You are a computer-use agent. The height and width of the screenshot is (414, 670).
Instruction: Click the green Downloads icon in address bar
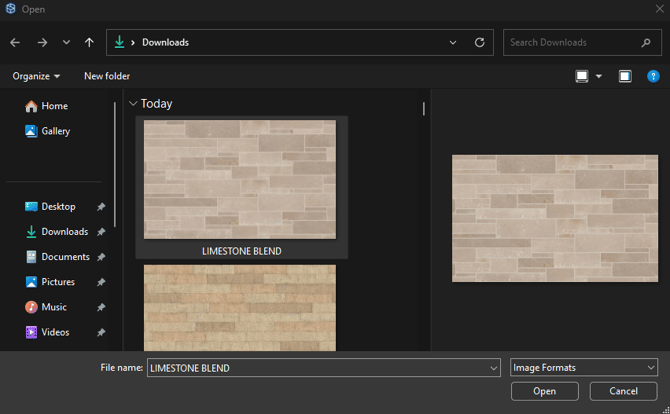tap(119, 42)
